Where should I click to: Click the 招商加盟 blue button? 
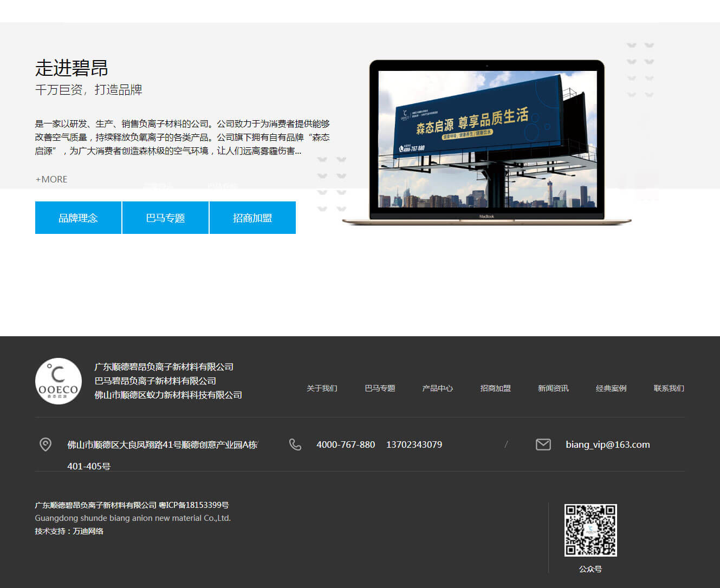point(252,218)
